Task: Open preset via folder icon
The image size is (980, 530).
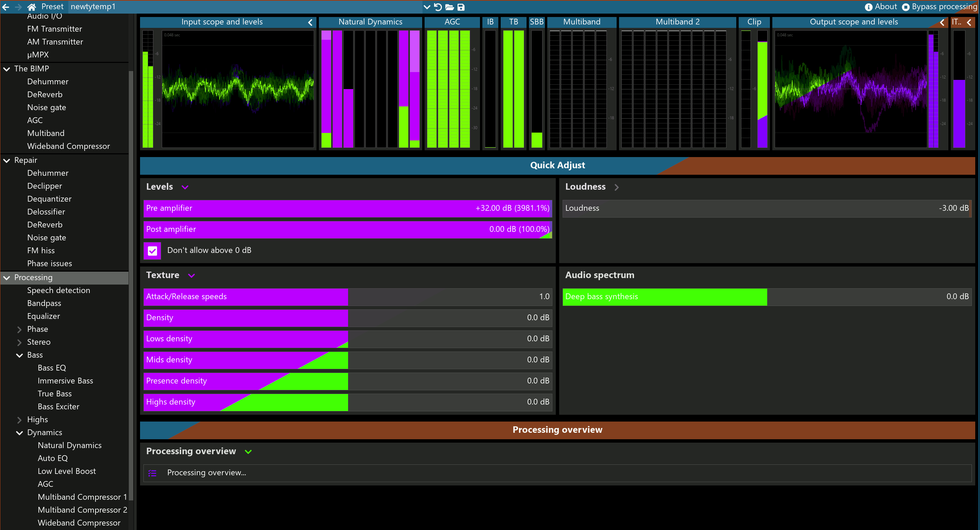Action: tap(450, 7)
